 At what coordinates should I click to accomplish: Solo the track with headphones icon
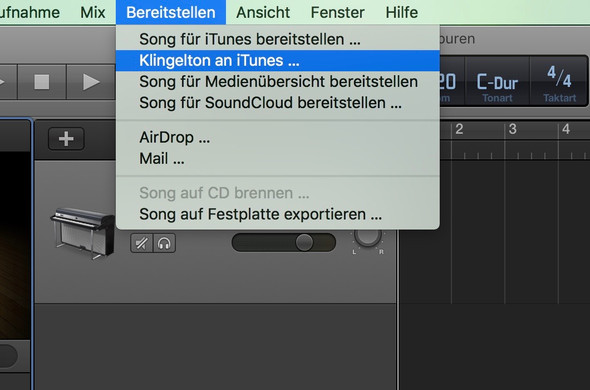click(x=164, y=243)
